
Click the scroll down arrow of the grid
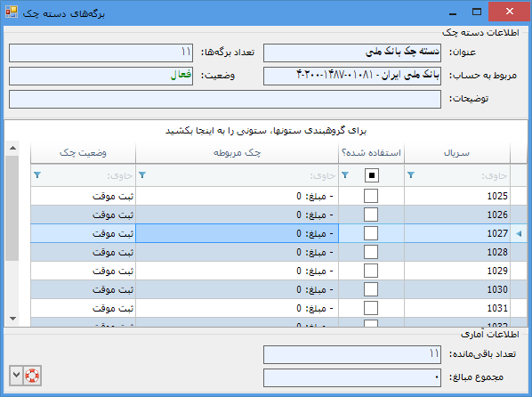click(x=12, y=319)
